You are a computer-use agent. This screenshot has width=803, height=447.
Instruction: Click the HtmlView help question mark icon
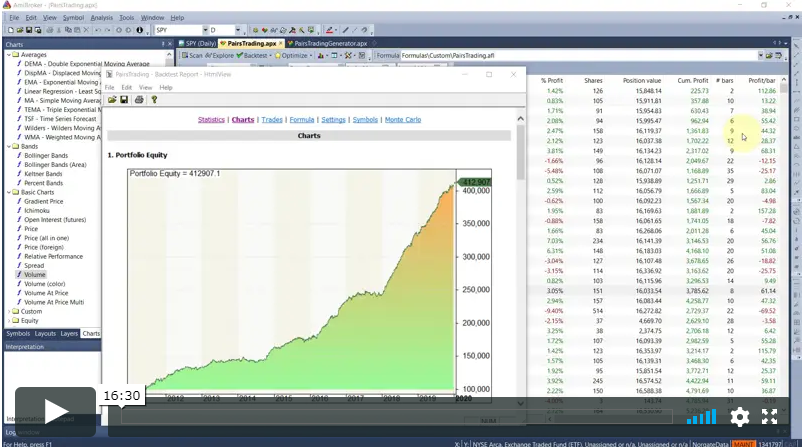[154, 100]
